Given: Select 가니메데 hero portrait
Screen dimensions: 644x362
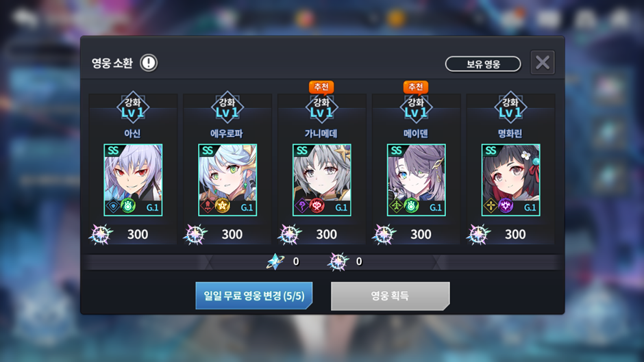Looking at the screenshot, I should 322,180.
